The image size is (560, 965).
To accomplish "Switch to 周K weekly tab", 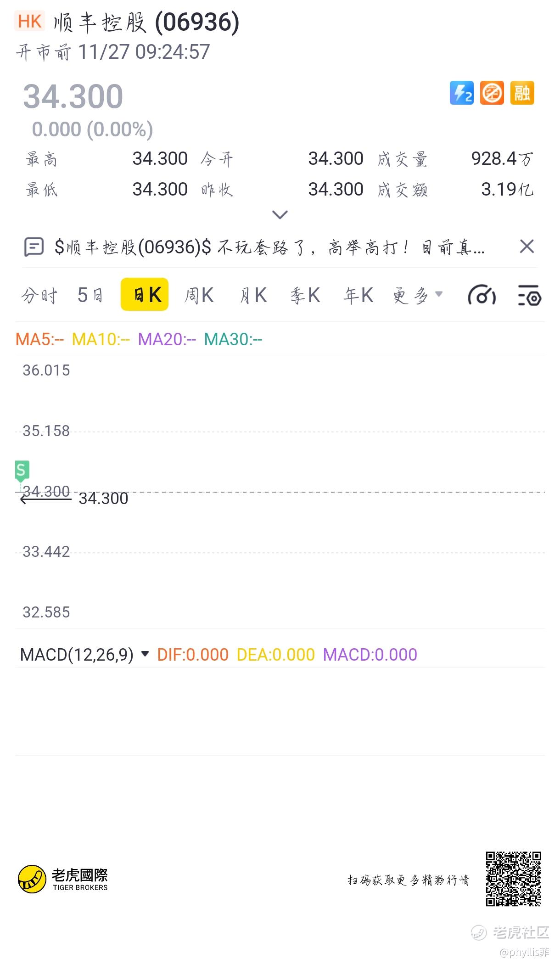I will point(199,295).
